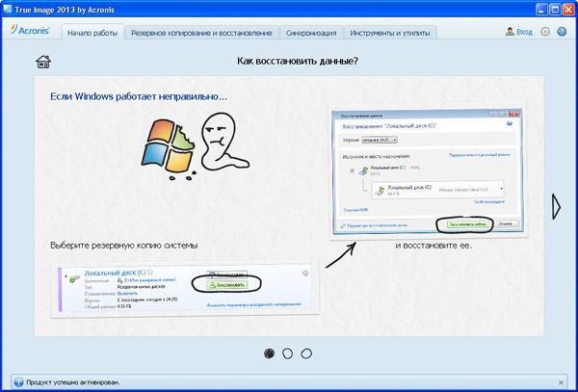Click the Acronis logo

(x=30, y=30)
